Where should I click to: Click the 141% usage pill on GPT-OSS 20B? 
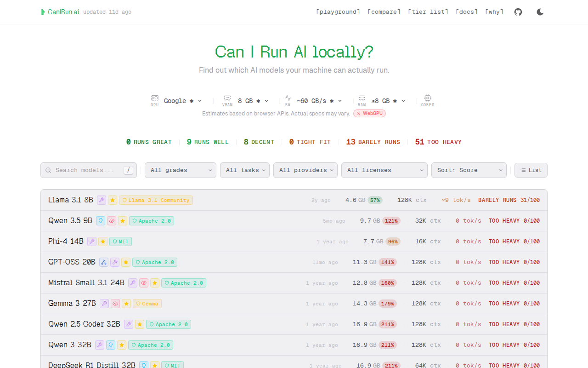coord(388,262)
